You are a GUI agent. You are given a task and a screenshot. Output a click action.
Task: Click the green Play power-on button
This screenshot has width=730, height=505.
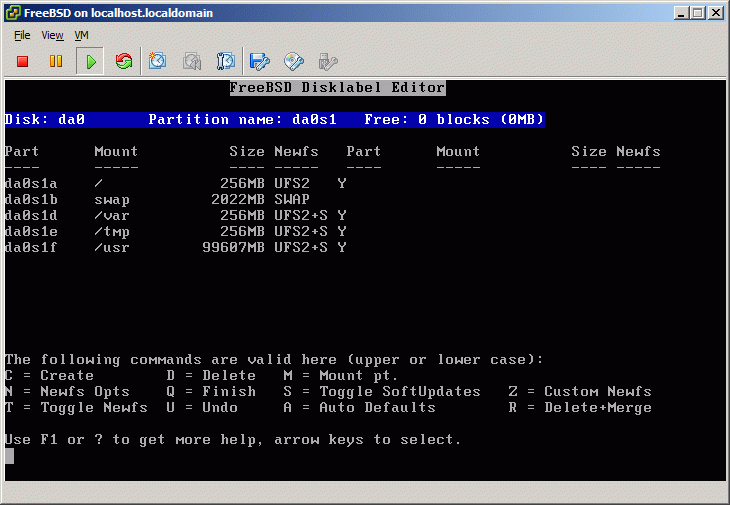[90, 61]
